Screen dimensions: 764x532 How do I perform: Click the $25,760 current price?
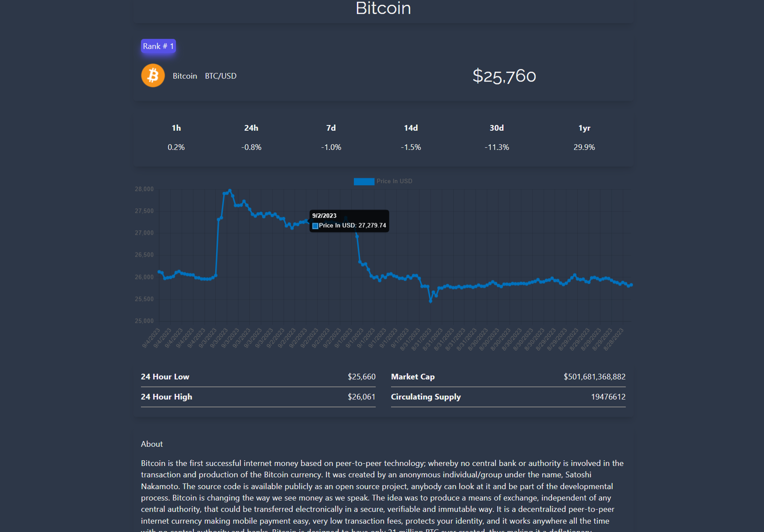click(x=504, y=76)
